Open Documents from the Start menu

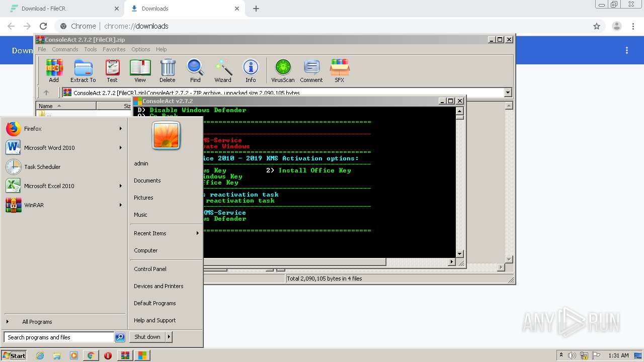pos(147,180)
